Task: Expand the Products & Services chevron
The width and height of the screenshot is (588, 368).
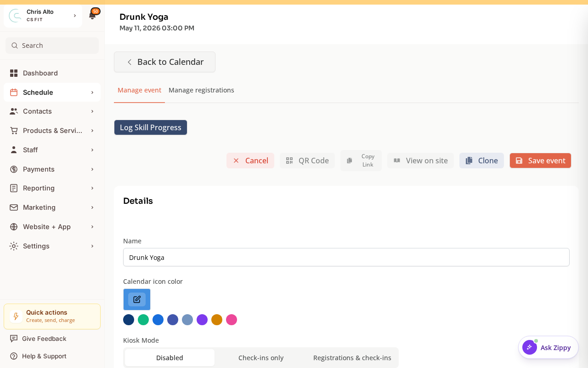Action: pos(92,131)
